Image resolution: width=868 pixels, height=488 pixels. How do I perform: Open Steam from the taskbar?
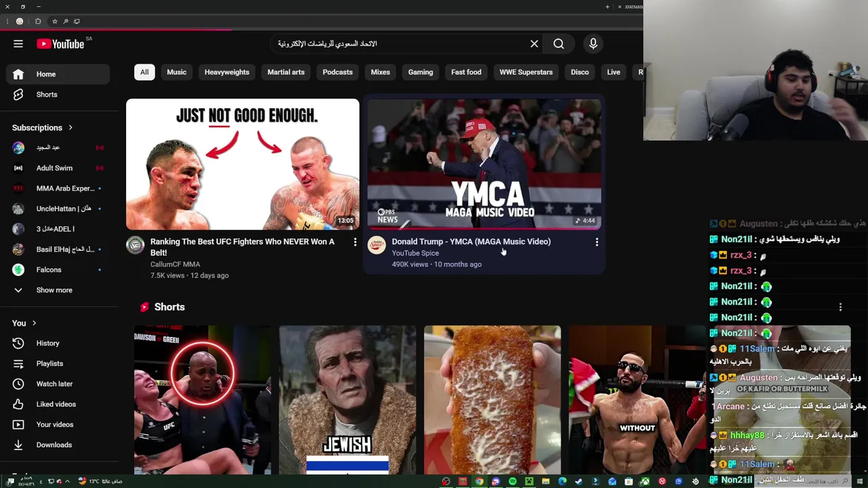[578, 481]
